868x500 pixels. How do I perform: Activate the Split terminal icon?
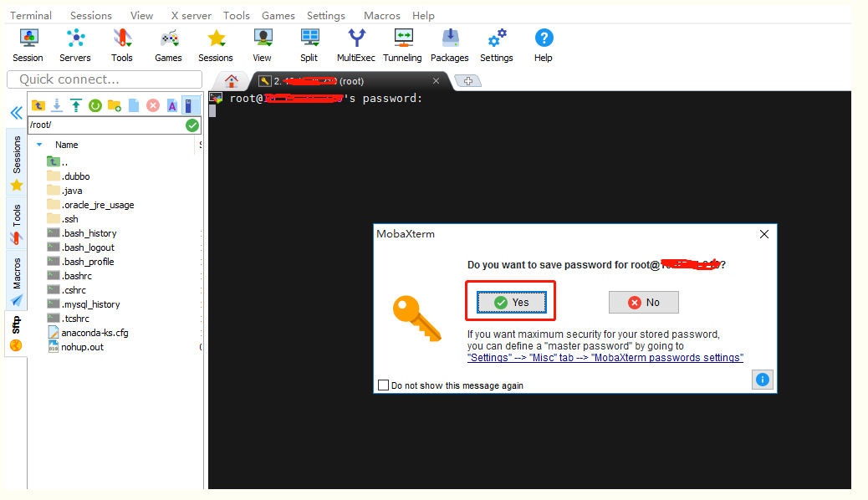(x=309, y=45)
